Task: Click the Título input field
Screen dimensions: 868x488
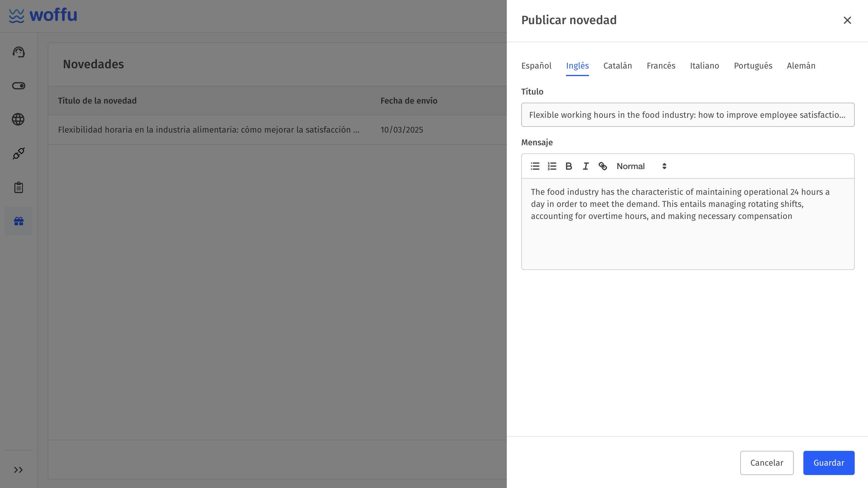Action: [688, 115]
